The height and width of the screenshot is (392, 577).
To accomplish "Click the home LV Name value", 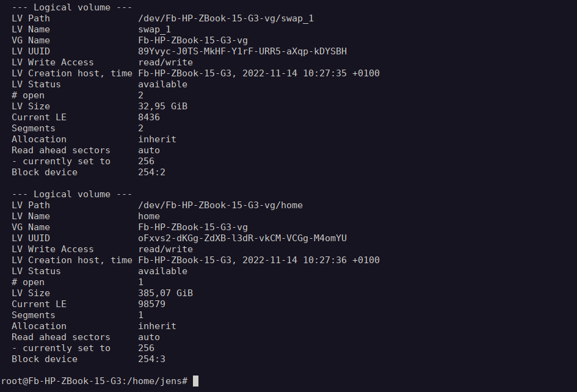I will [x=149, y=216].
